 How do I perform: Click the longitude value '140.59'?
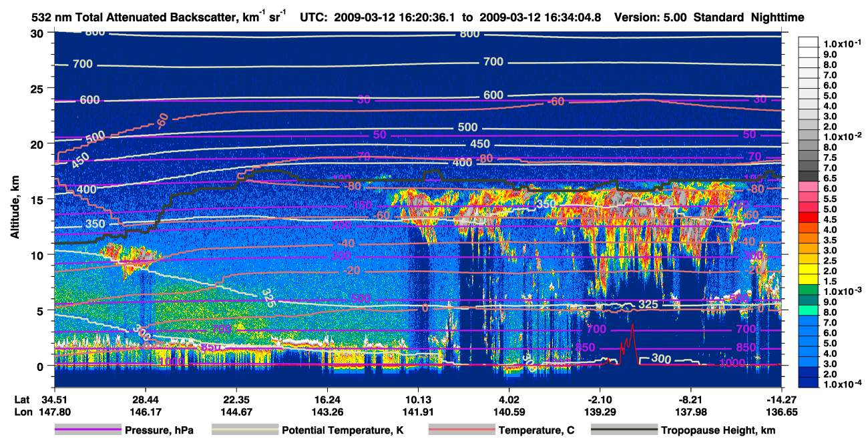point(509,412)
